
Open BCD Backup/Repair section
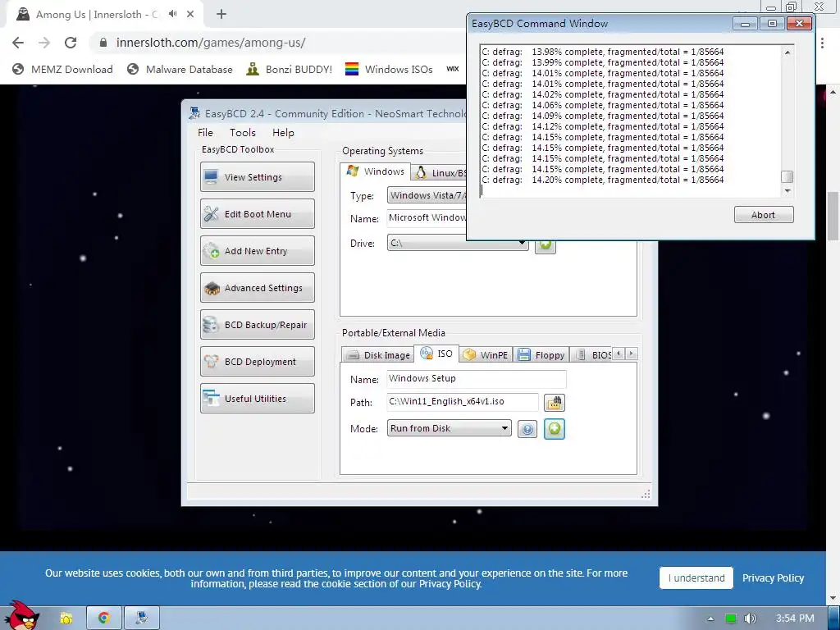pyautogui.click(x=257, y=325)
